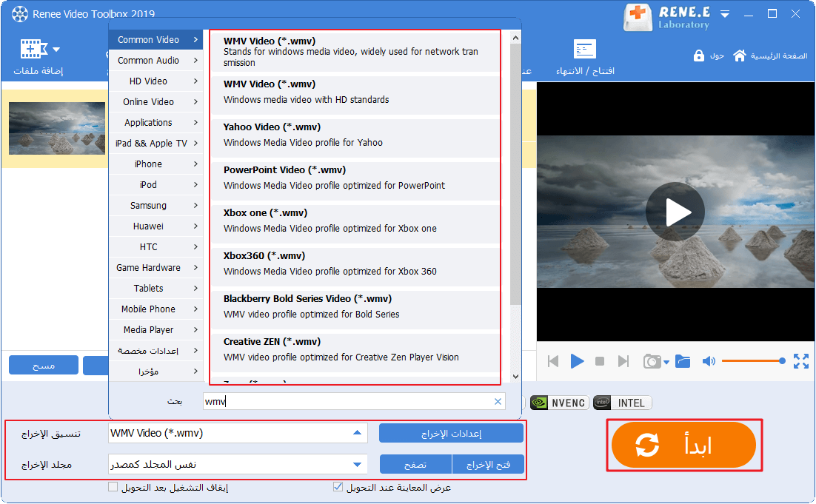Choose Yahoo Video (*.wmv) format

pos(355,138)
